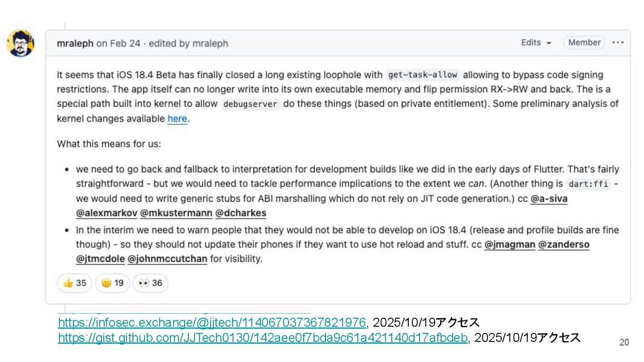Click the Member badge
644x362 pixels.
[x=584, y=42]
